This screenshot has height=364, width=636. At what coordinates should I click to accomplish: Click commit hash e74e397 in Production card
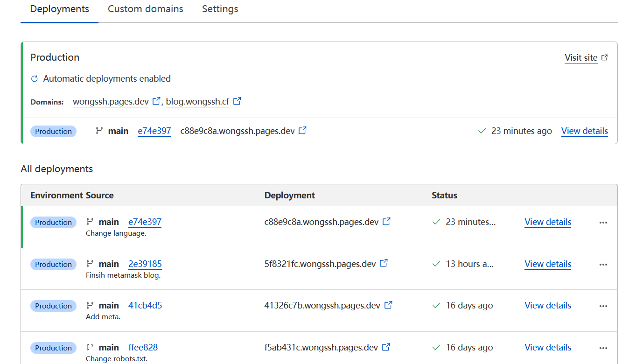154,131
